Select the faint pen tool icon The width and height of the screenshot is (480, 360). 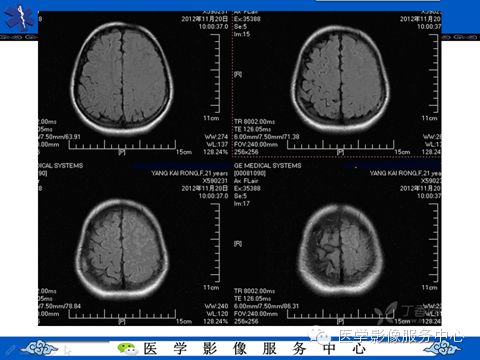pos(10,350)
